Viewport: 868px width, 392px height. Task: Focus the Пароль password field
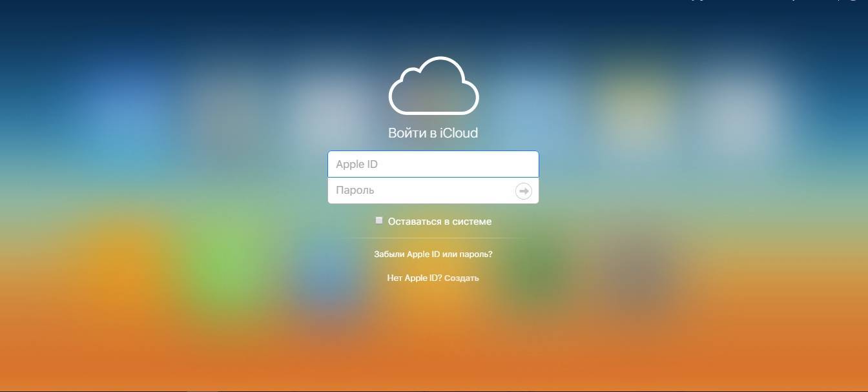coord(420,191)
